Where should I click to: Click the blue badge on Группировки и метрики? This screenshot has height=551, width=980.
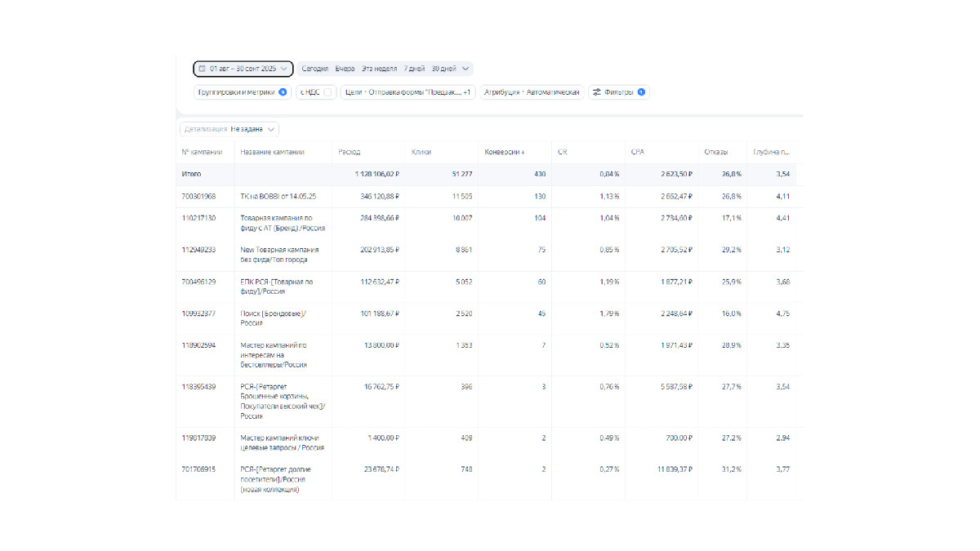[283, 92]
